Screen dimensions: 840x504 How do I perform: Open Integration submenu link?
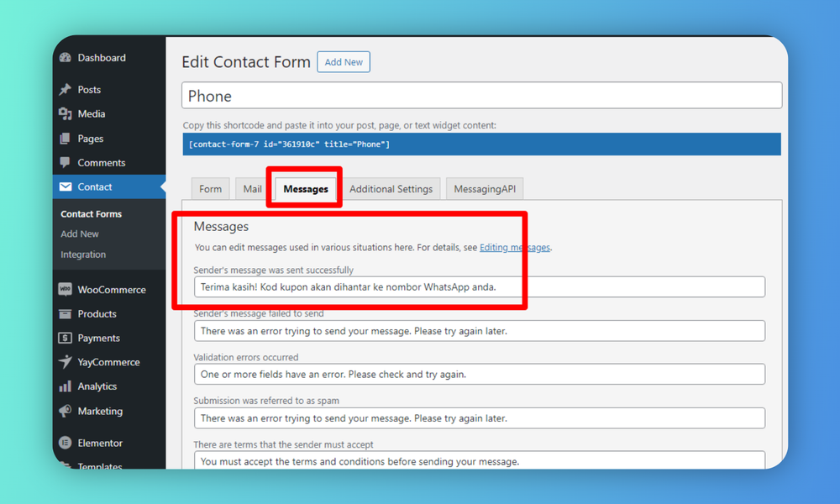point(83,255)
